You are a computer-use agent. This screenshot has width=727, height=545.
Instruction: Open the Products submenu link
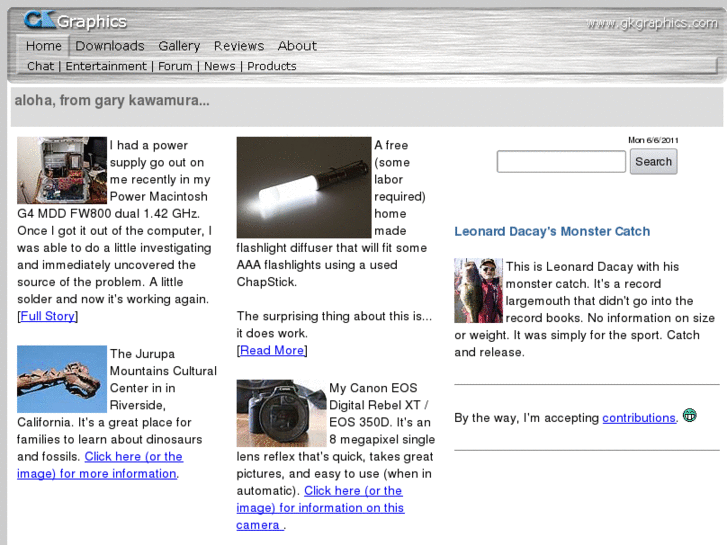pyautogui.click(x=272, y=66)
